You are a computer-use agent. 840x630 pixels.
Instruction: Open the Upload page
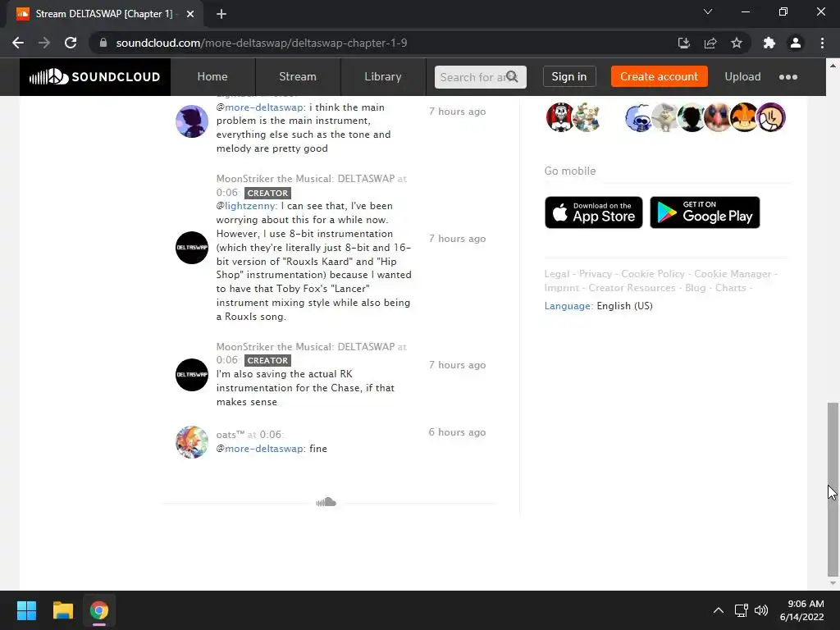click(x=742, y=76)
